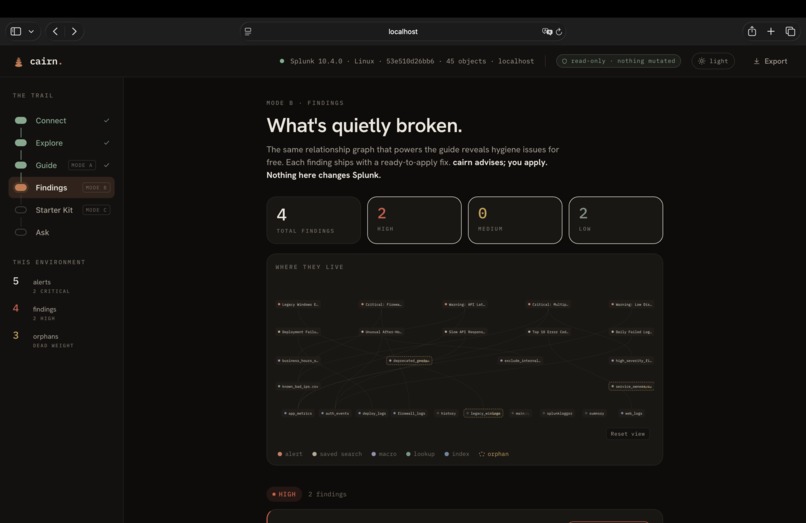This screenshot has width=806, height=523.
Task: Open the sidebar options chevron
Action: (x=31, y=31)
